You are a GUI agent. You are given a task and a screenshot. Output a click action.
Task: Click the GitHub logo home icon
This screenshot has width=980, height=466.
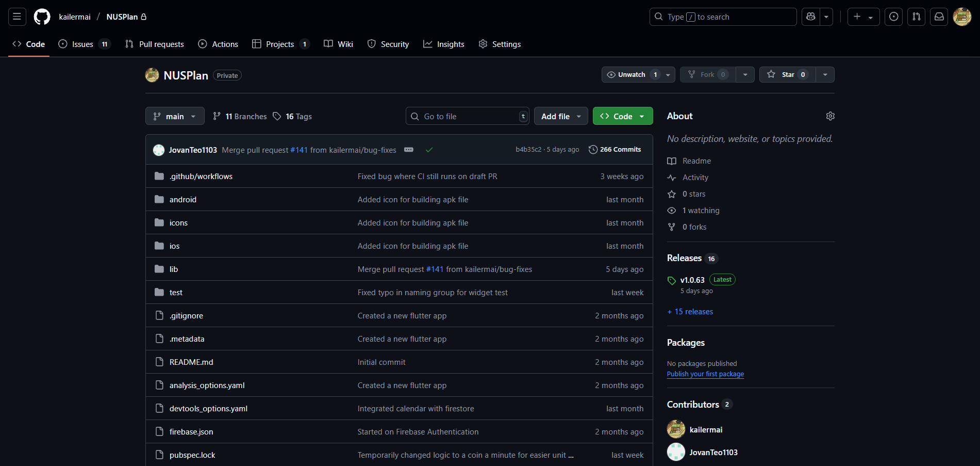[42, 17]
